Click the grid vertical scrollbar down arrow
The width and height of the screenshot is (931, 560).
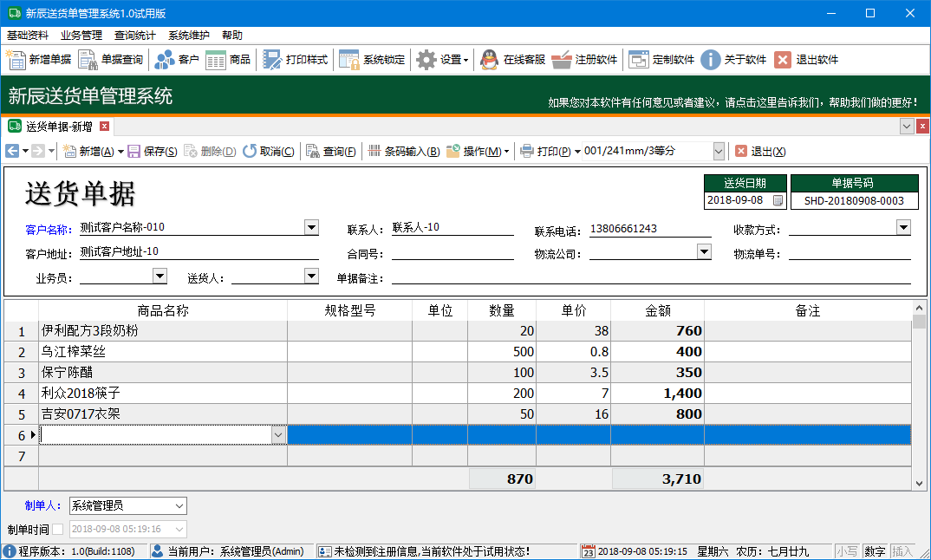[919, 484]
